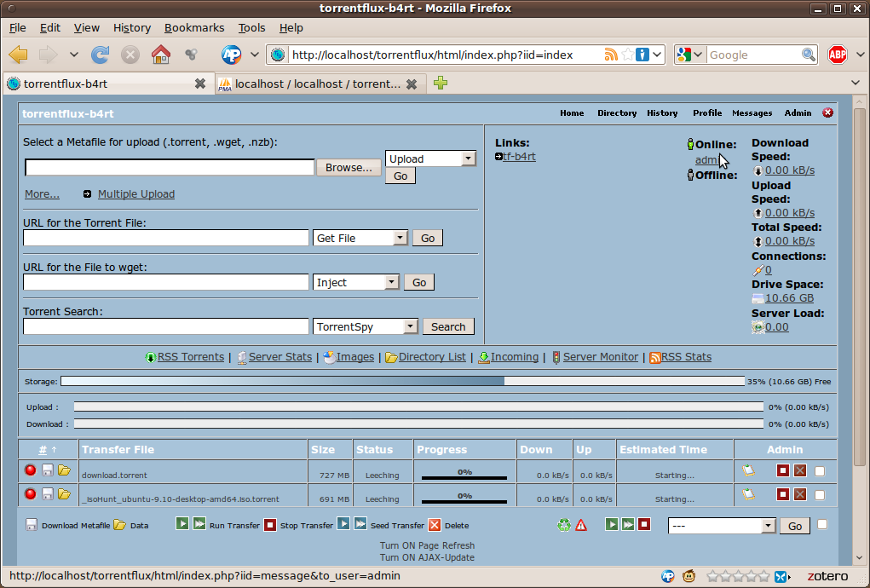Click Turn ON AJAX-Update

427,557
